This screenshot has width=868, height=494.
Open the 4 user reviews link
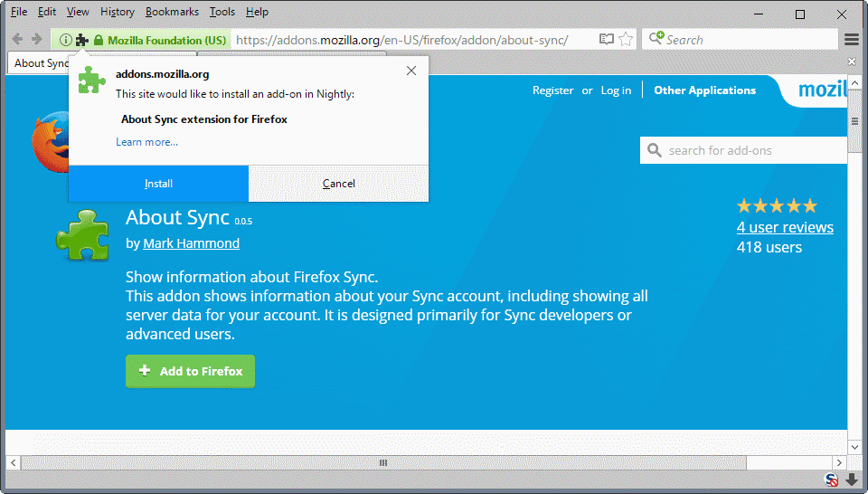point(785,227)
